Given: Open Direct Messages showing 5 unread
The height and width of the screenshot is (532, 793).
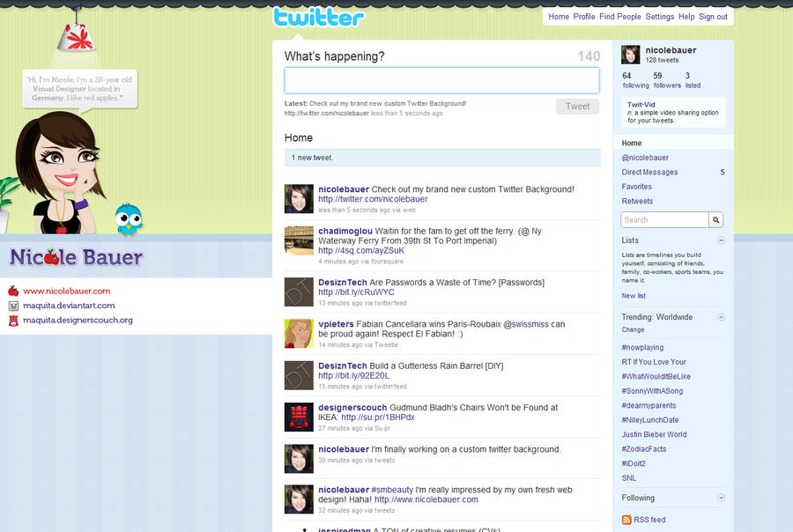Looking at the screenshot, I should click(x=648, y=172).
